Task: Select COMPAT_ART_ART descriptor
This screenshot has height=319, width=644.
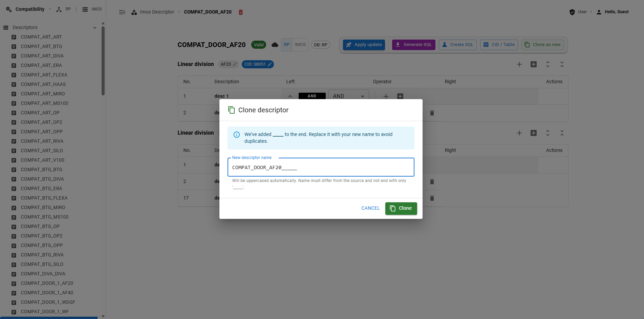Action: [41, 37]
